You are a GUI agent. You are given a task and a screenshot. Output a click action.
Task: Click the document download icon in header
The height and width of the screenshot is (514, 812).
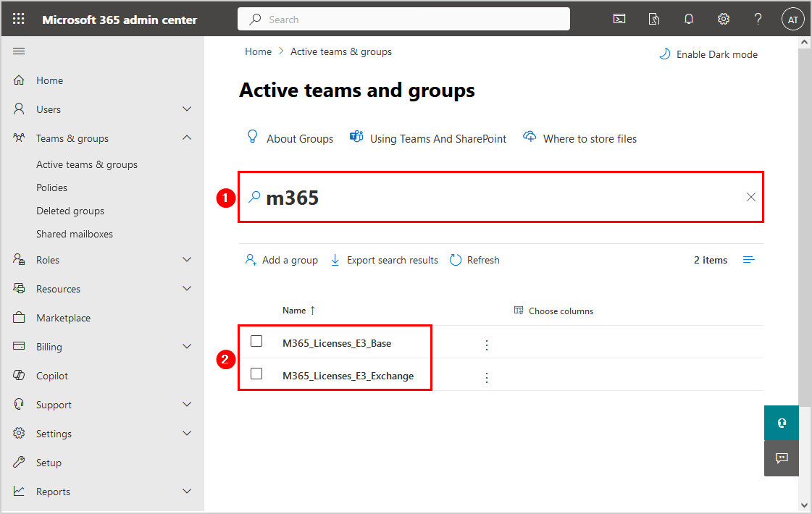tap(654, 19)
